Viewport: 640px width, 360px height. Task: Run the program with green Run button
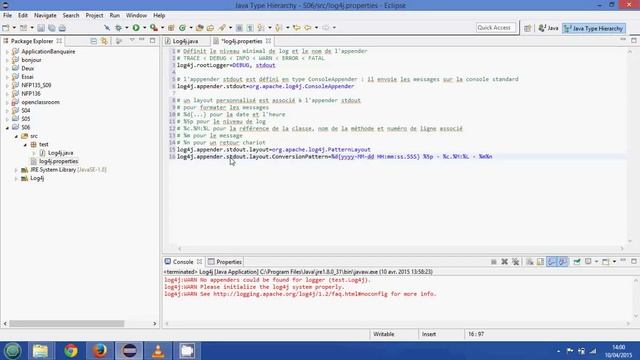point(136,28)
